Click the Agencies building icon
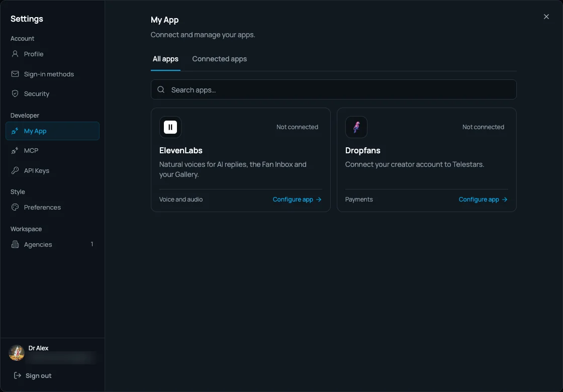Screen dimensions: 563x392 15,244
